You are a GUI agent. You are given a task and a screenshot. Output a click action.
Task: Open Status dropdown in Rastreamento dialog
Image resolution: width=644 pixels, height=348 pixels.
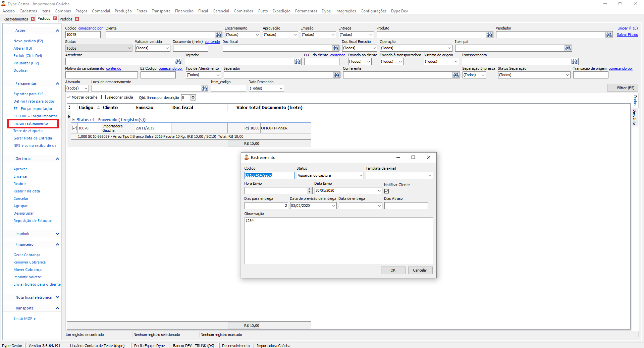coord(361,176)
